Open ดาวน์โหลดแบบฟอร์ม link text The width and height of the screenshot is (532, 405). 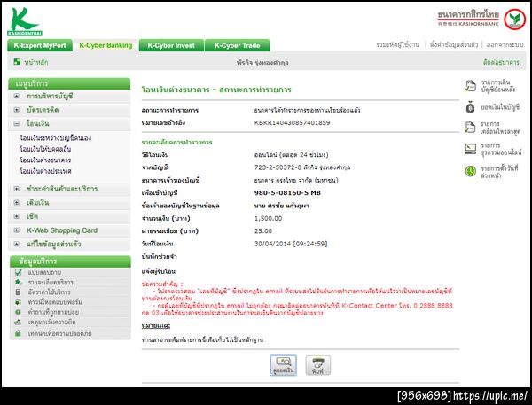[55, 302]
